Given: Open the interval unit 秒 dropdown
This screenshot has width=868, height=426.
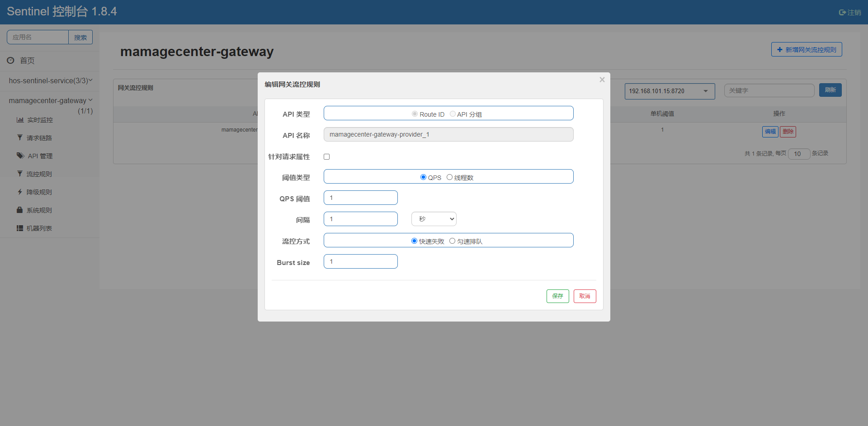Looking at the screenshot, I should (434, 218).
